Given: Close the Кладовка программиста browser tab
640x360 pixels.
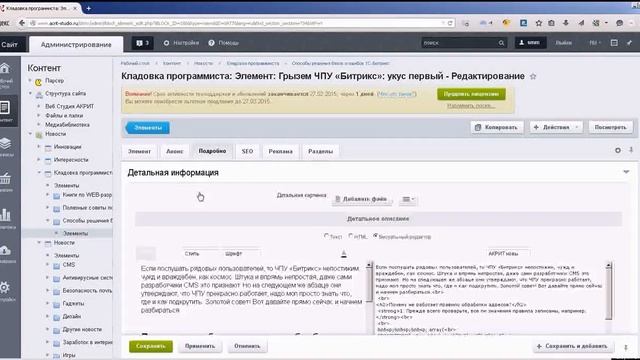Looking at the screenshot, I should pos(75,8).
